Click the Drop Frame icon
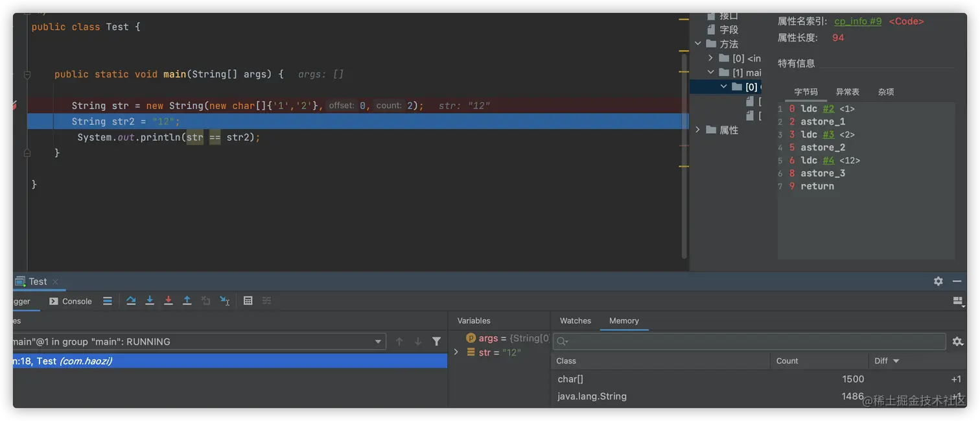Image resolution: width=980 pixels, height=421 pixels. tap(206, 301)
